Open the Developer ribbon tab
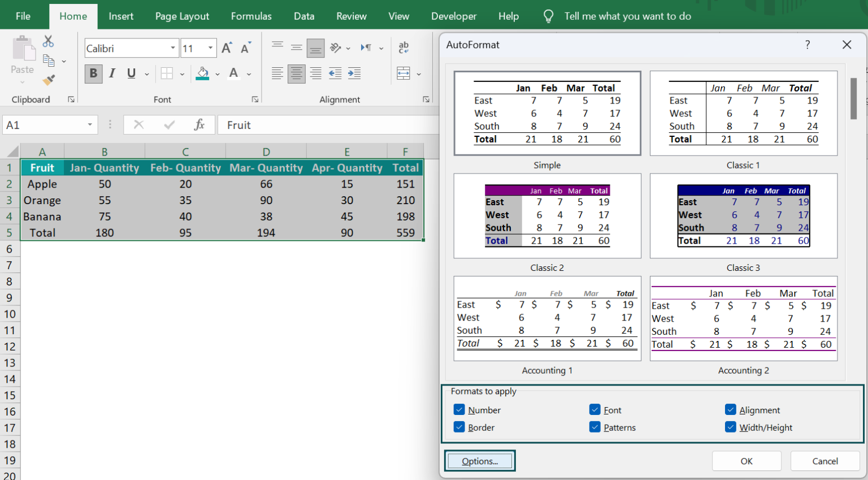 pos(454,16)
